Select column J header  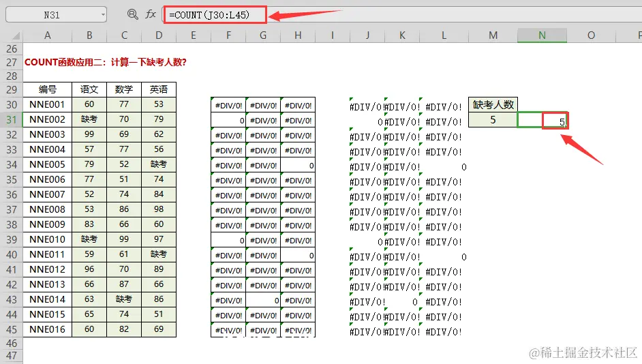coord(367,35)
